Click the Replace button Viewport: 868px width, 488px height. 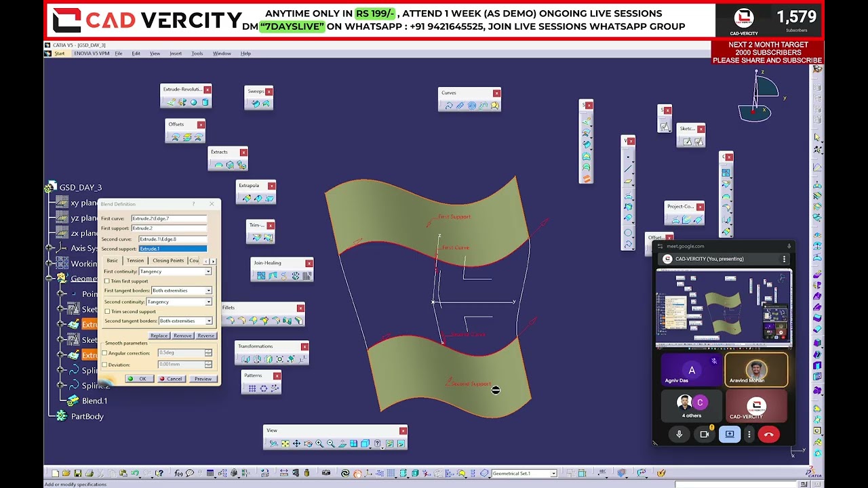159,336
